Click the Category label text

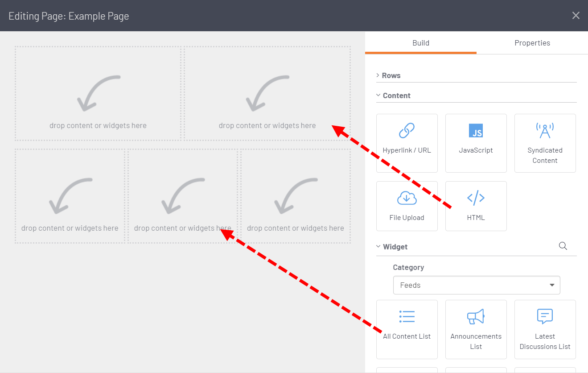click(x=408, y=267)
